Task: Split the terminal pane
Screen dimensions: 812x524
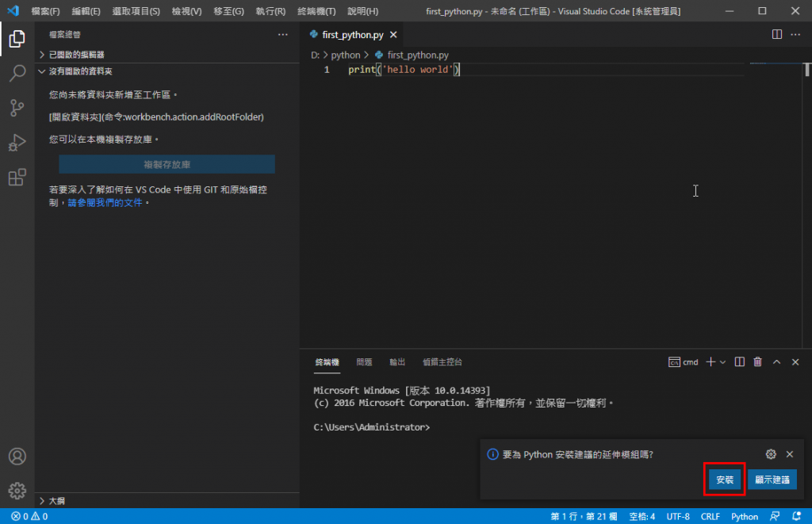Action: 740,362
